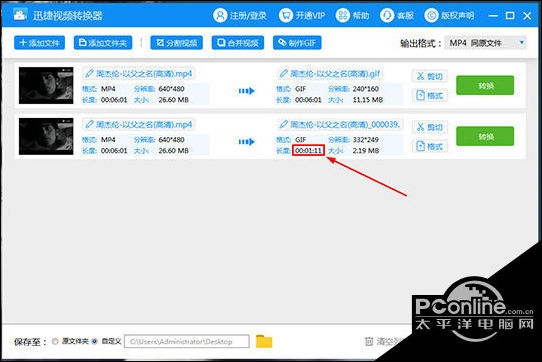Expand the 输出格式 MP4 dropdown

pos(485,43)
